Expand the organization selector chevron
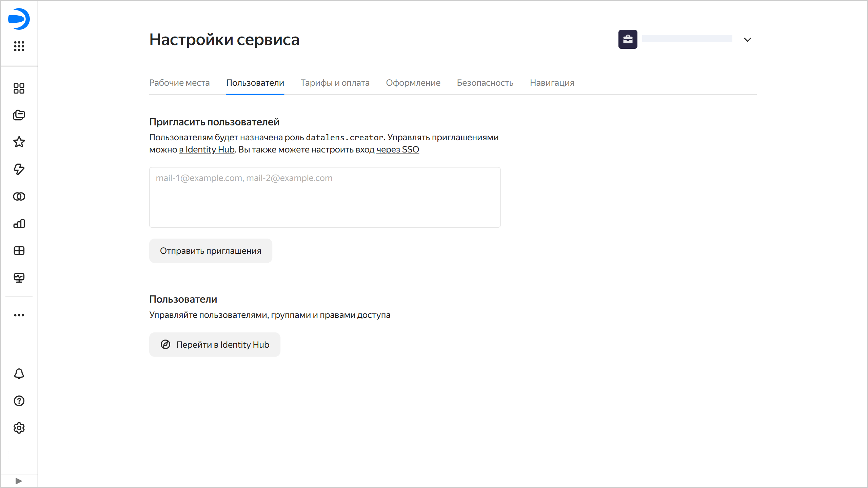868x488 pixels. (x=747, y=40)
